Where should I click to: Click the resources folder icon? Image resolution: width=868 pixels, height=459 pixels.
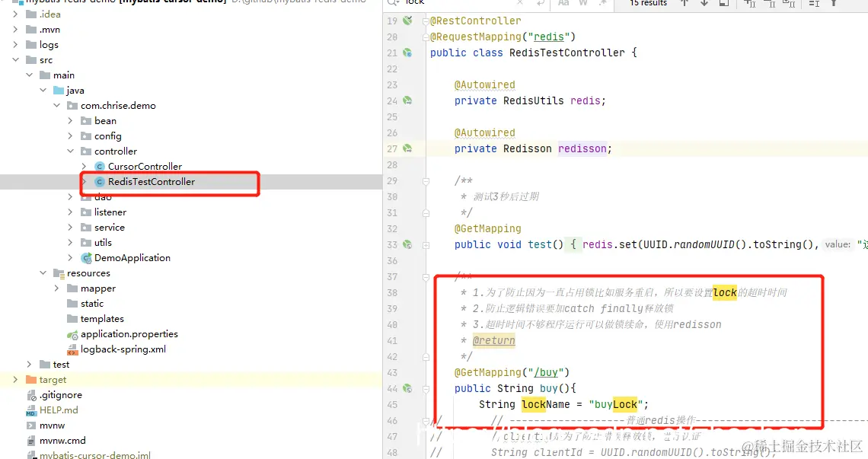[59, 273]
